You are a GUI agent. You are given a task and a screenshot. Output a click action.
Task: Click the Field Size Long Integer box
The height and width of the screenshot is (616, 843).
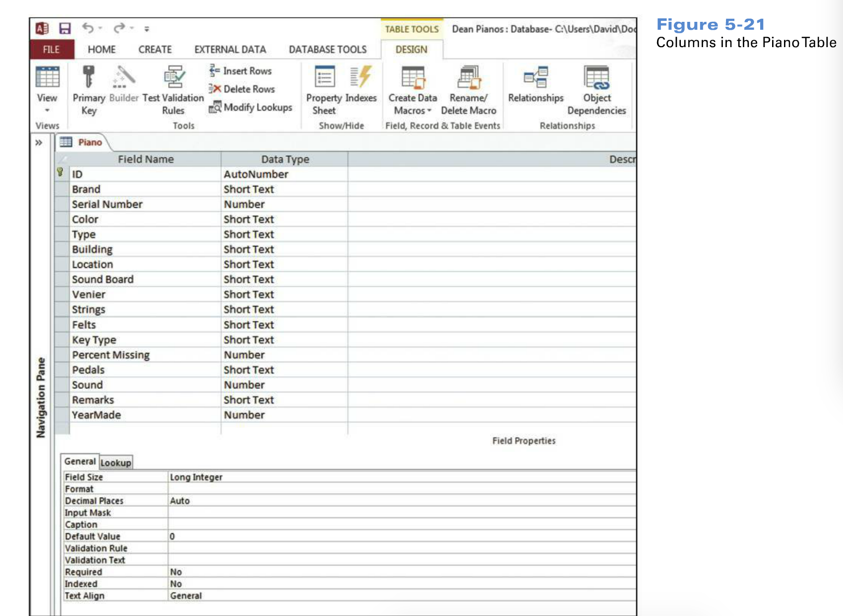[402, 477]
